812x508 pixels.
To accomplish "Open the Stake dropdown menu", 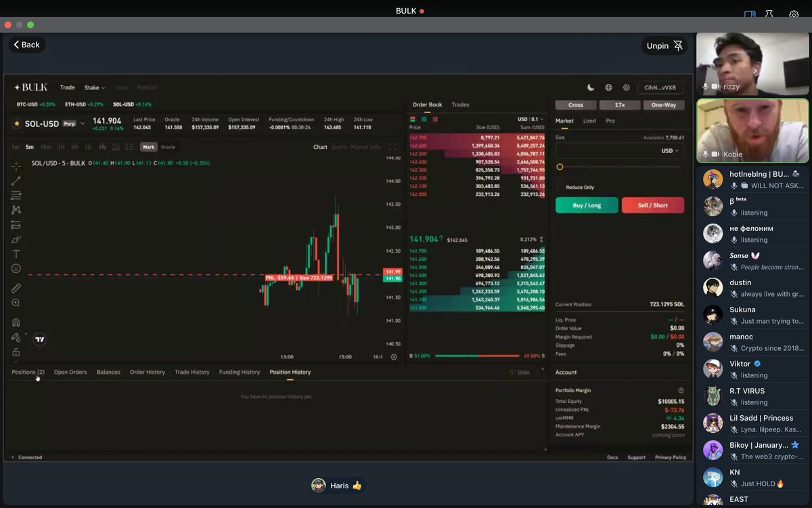I will click(x=94, y=87).
